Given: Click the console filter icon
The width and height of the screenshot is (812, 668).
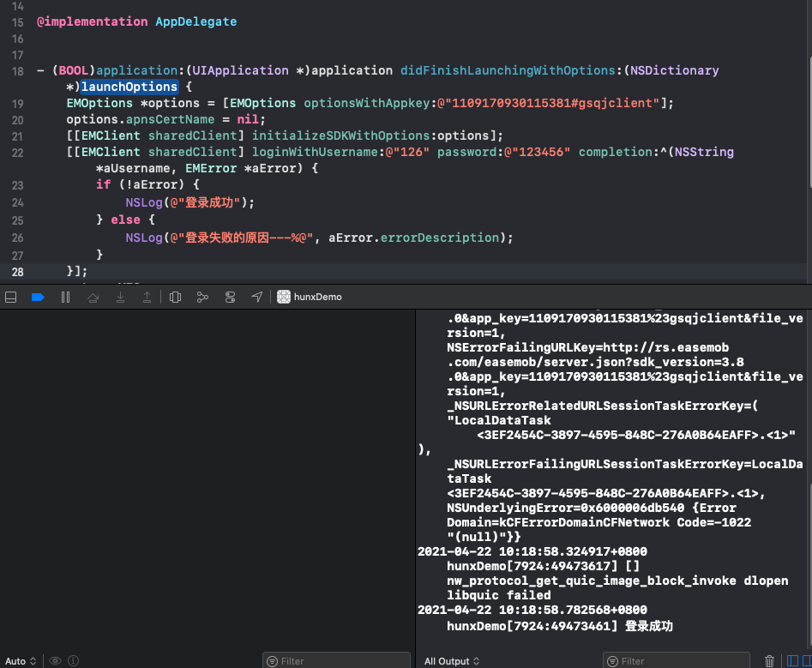Looking at the screenshot, I should 612,661.
